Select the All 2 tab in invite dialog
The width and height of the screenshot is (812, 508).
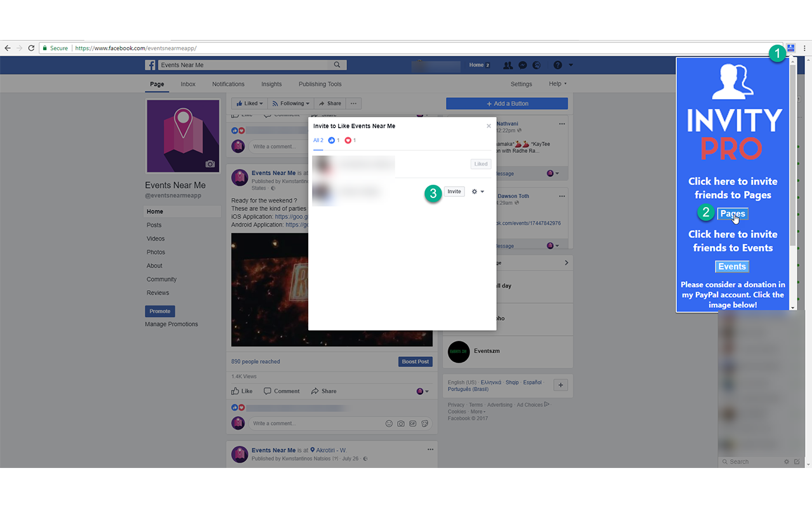click(x=318, y=140)
